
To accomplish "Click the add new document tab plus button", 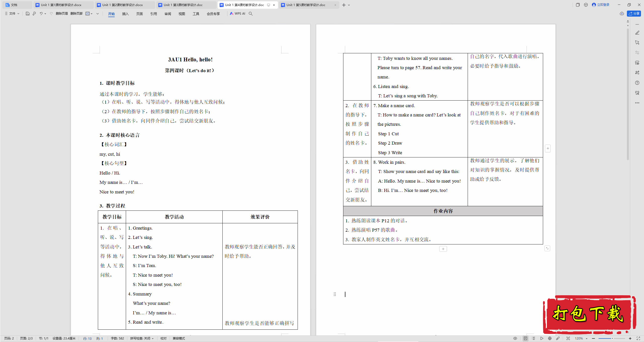I will [344, 5].
